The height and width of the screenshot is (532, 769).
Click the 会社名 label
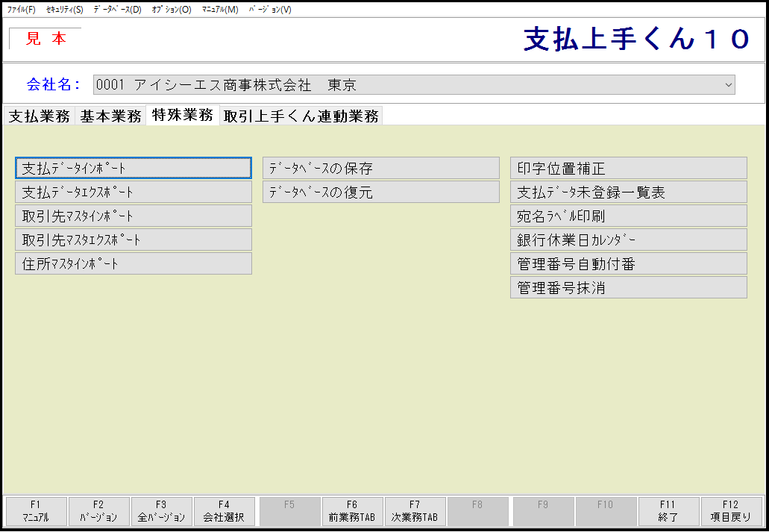54,84
